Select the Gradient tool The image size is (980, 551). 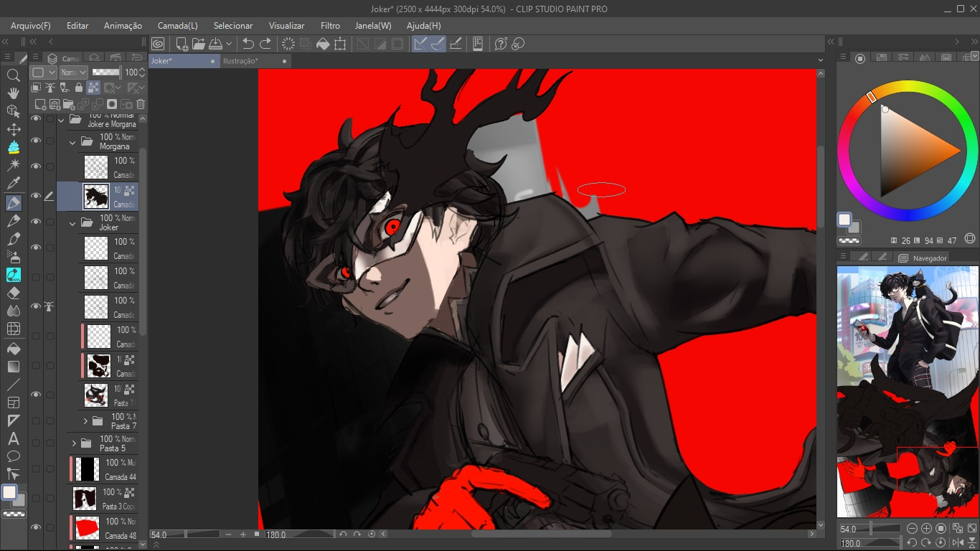point(13,367)
